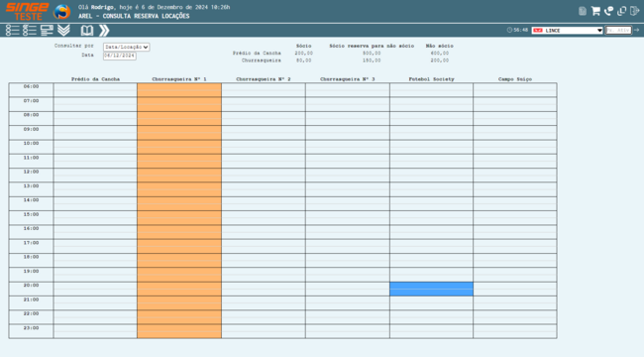644x357 pixels.
Task: Click the Data date input field
Action: (120, 56)
